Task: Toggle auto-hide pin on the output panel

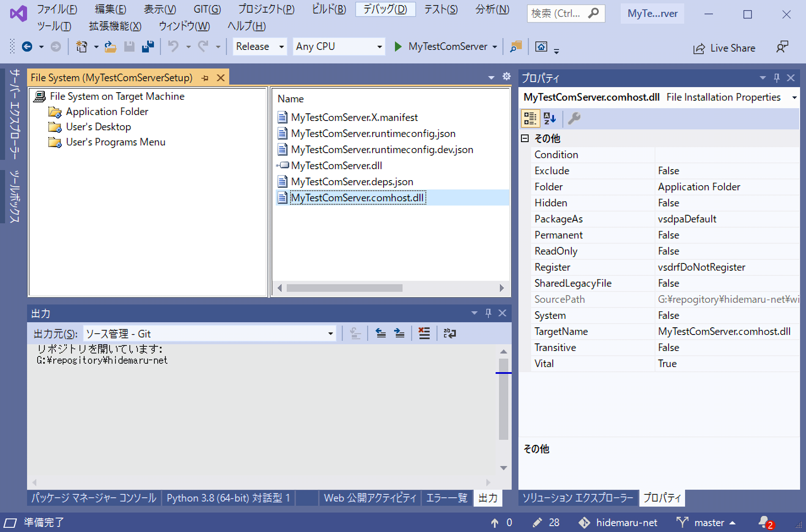Action: pyautogui.click(x=488, y=313)
